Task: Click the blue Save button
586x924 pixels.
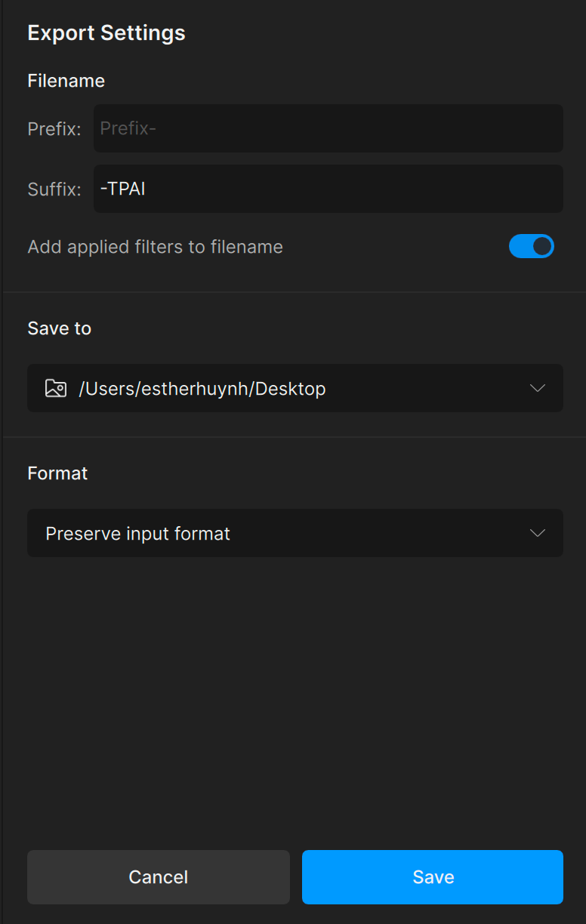Action: tap(433, 877)
